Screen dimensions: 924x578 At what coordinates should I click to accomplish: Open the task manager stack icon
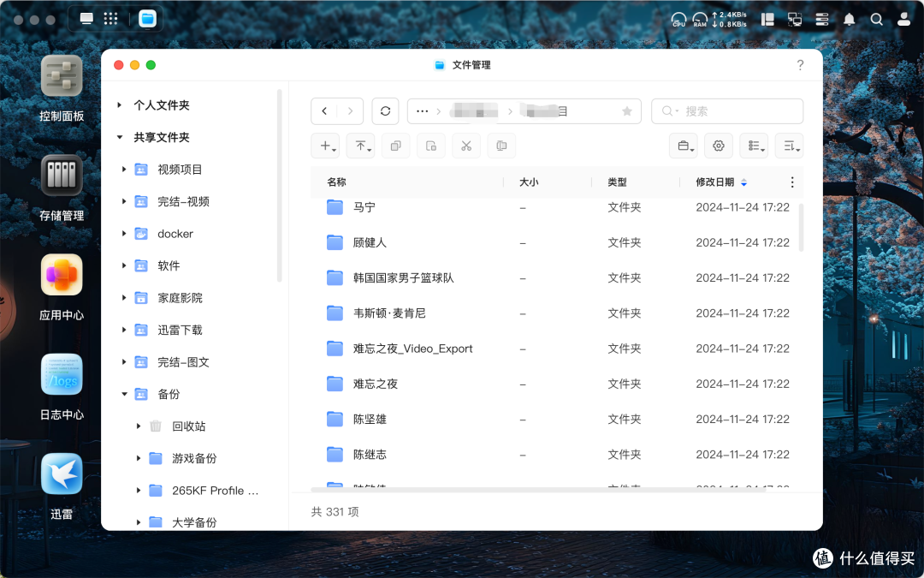[x=822, y=20]
